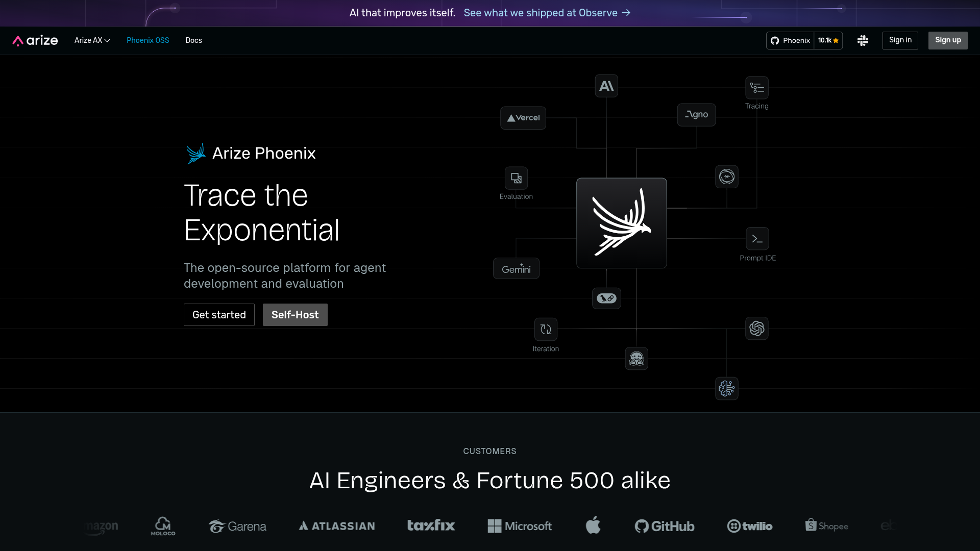Viewport: 980px width, 551px height.
Task: Click the circular logo tile right of Phoenix
Action: [x=726, y=177]
